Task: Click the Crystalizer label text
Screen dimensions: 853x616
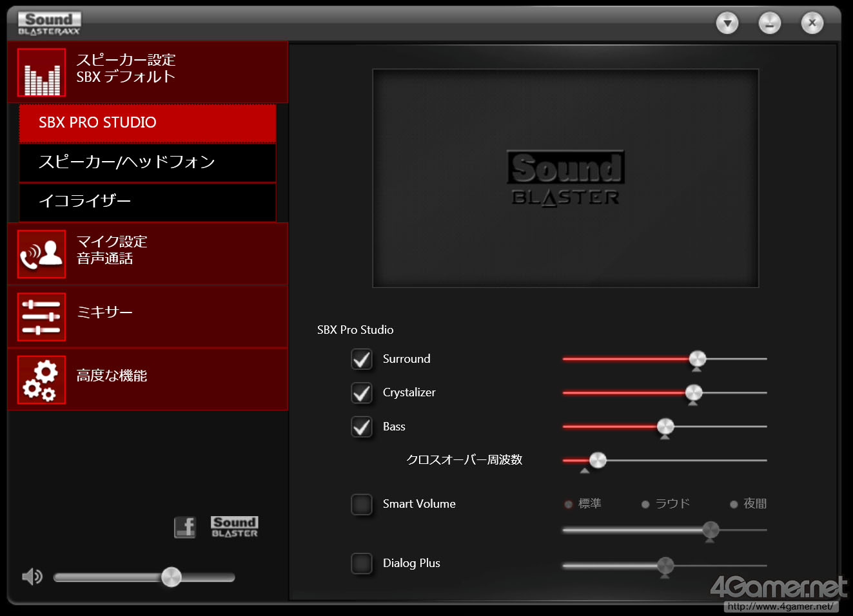Action: [409, 392]
